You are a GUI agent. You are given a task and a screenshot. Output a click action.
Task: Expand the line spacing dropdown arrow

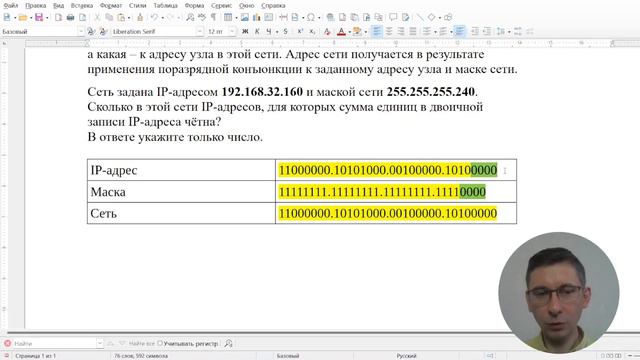[509, 32]
